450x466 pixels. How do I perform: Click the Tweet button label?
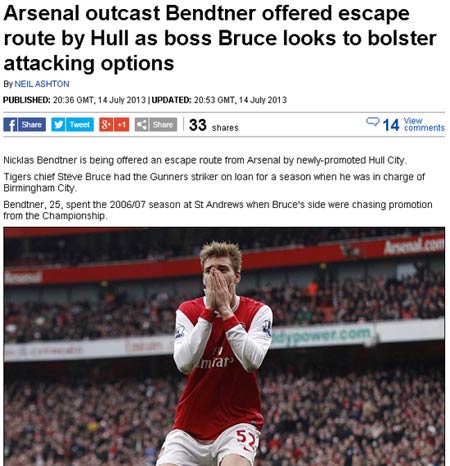coord(80,125)
